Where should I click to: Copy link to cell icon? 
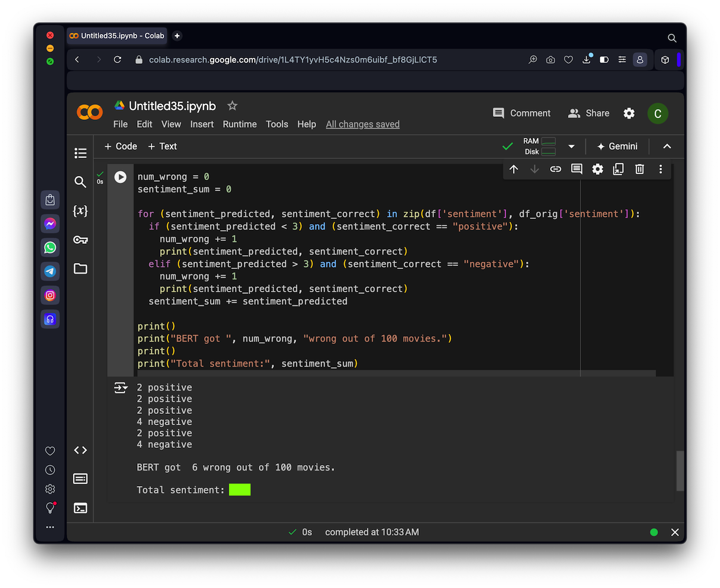(555, 169)
